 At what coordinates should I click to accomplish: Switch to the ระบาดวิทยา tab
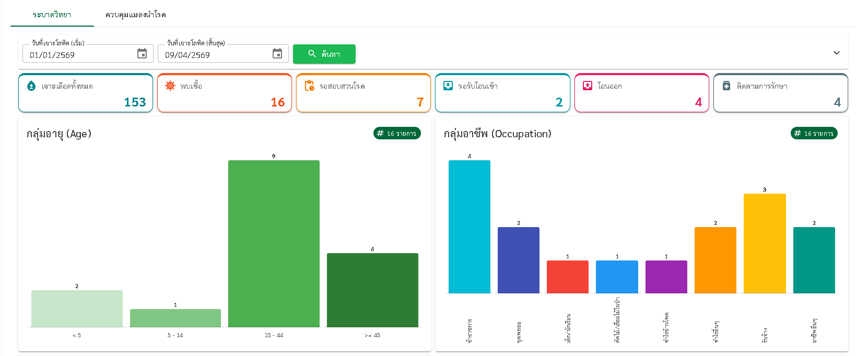click(52, 15)
